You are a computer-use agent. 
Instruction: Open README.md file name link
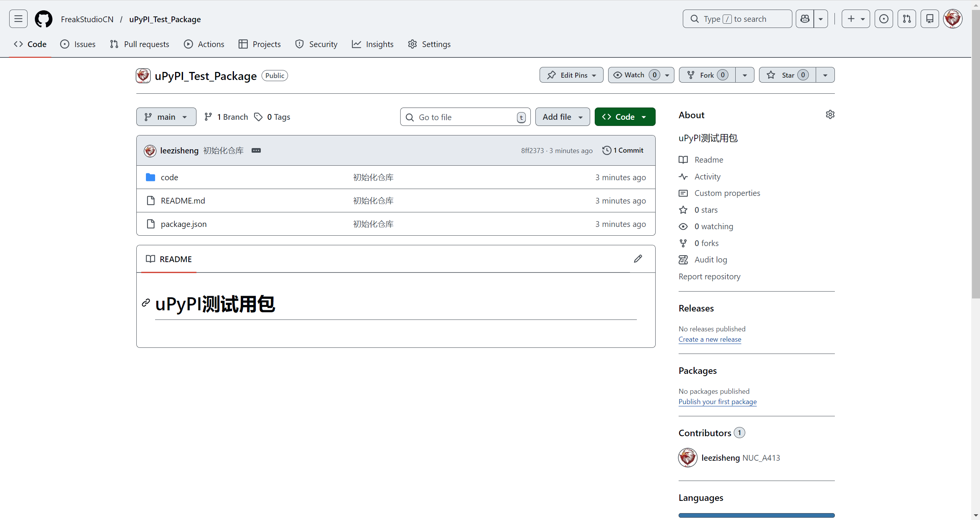tap(183, 201)
